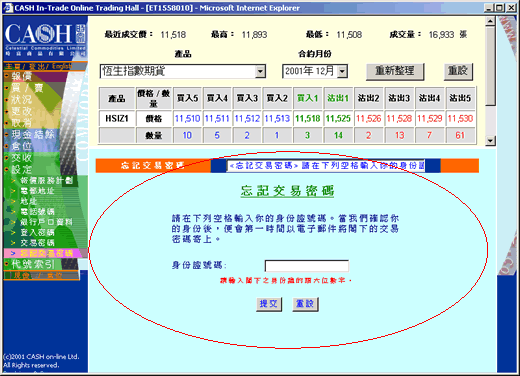Click the arrow marker beside 銀行戶口資料
Image resolution: width=520 pixels, height=376 pixels.
click(x=13, y=222)
